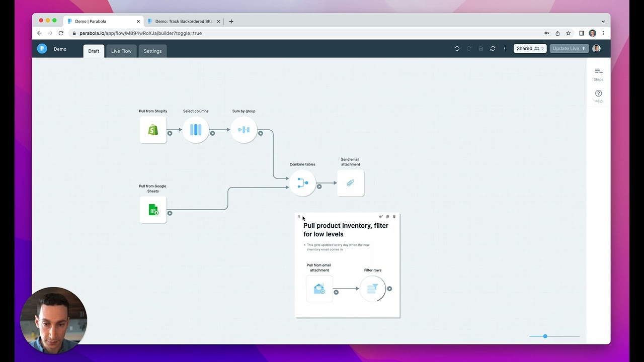Viewport: 644px width, 362px height.
Task: Open the Send email attachment step
Action: (350, 183)
